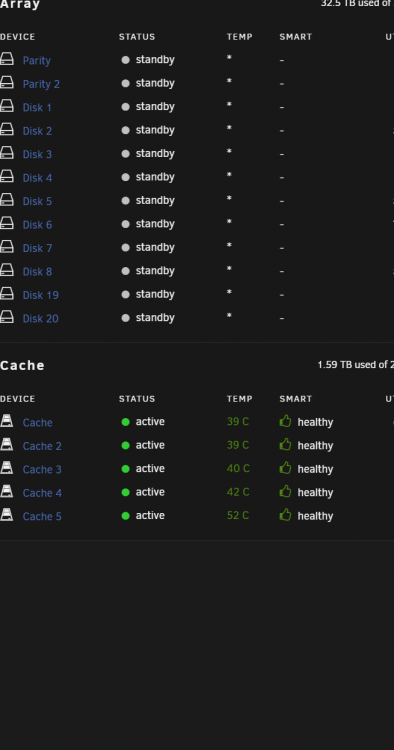
Task: Click the thumbs-up SMART icon for Cache 4
Action: [285, 491]
